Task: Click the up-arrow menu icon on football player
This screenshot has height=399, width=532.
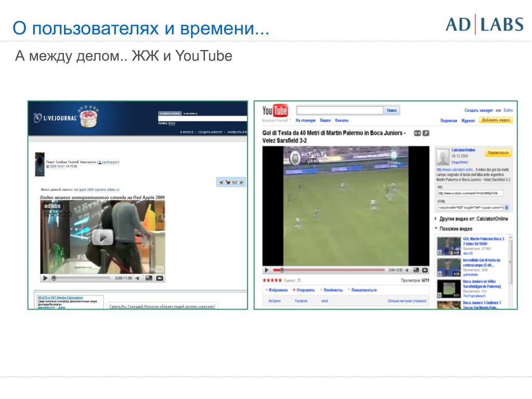Action: (424, 270)
